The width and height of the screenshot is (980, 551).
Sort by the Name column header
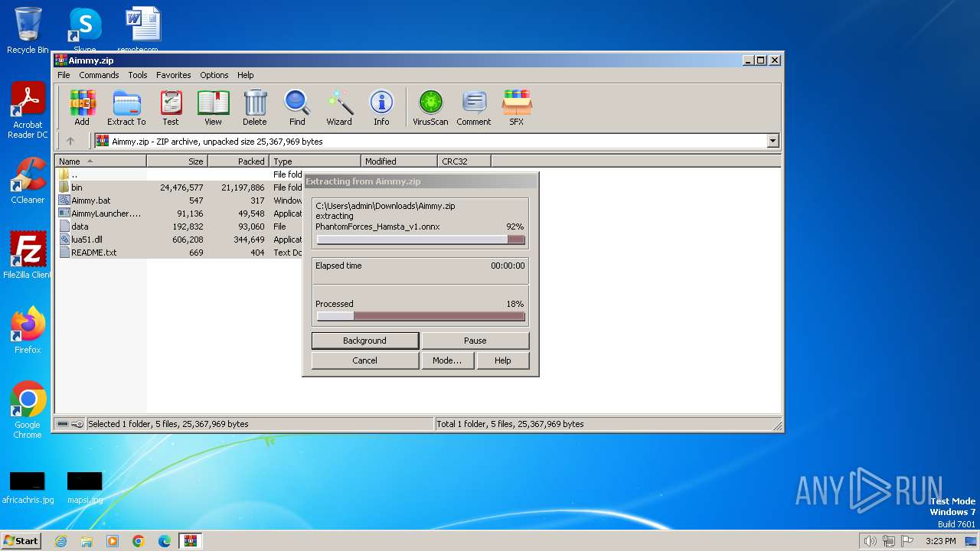101,161
